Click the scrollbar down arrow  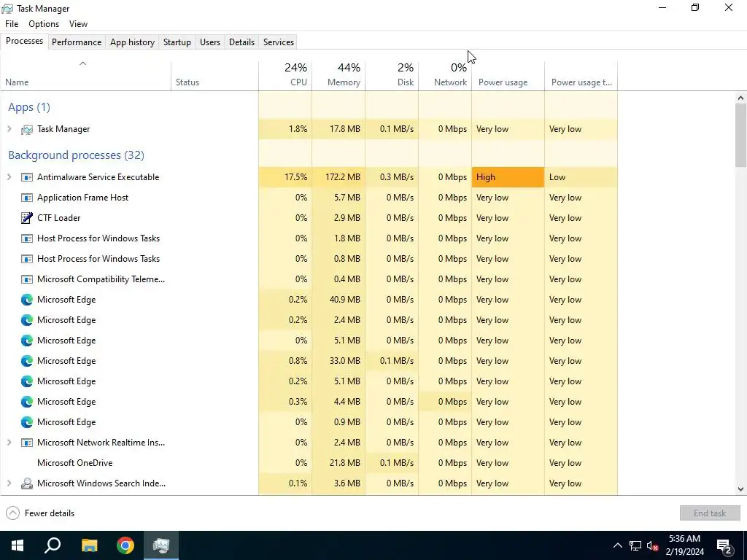[x=740, y=489]
